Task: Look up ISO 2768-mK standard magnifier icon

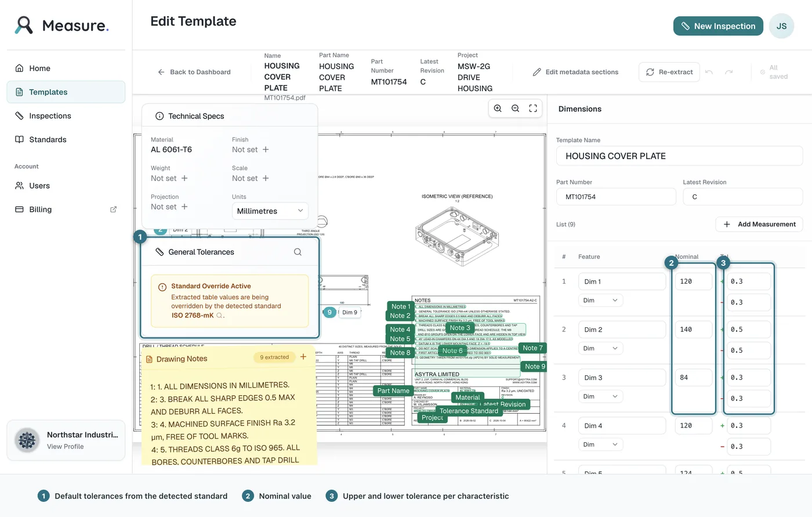Action: [219, 316]
